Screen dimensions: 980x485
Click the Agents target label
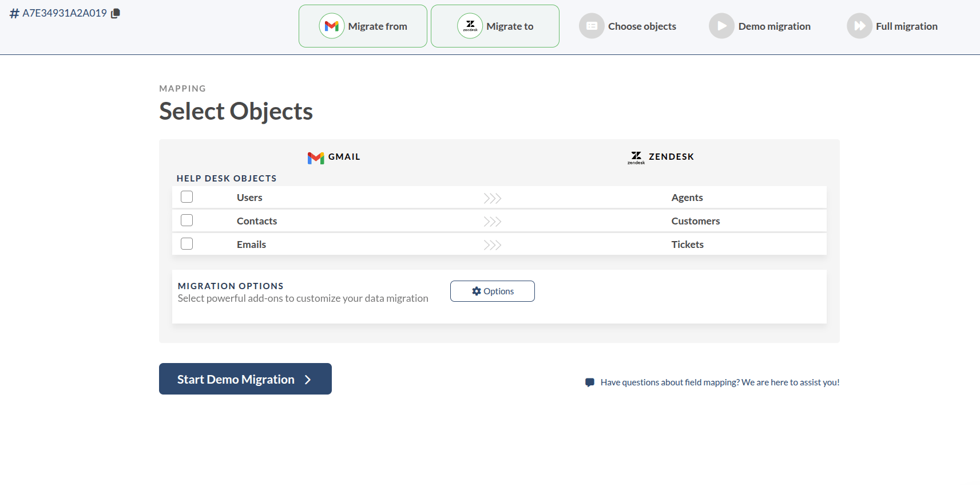point(687,198)
